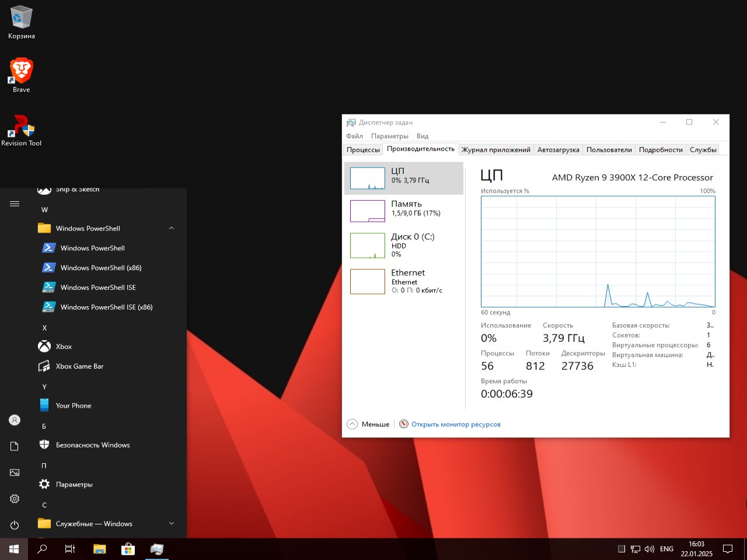The width and height of the screenshot is (747, 560).
Task: Click the descriptor count 27736
Action: tap(577, 366)
